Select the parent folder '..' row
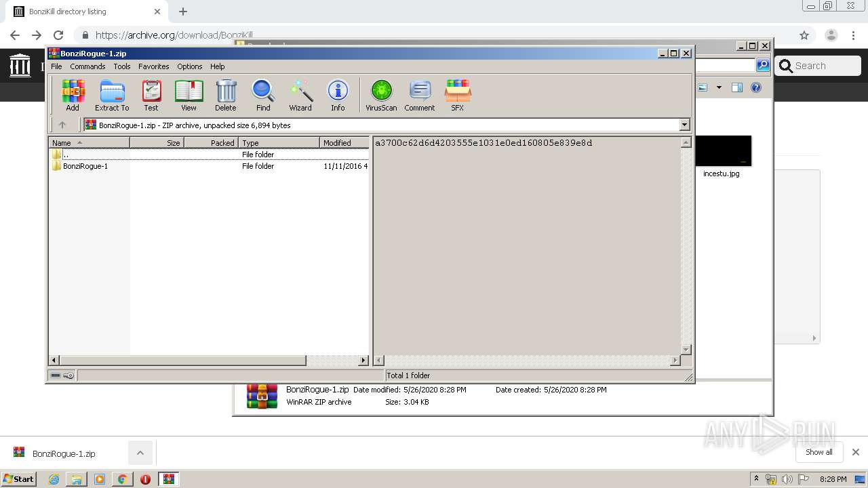The image size is (868, 488). 209,155
